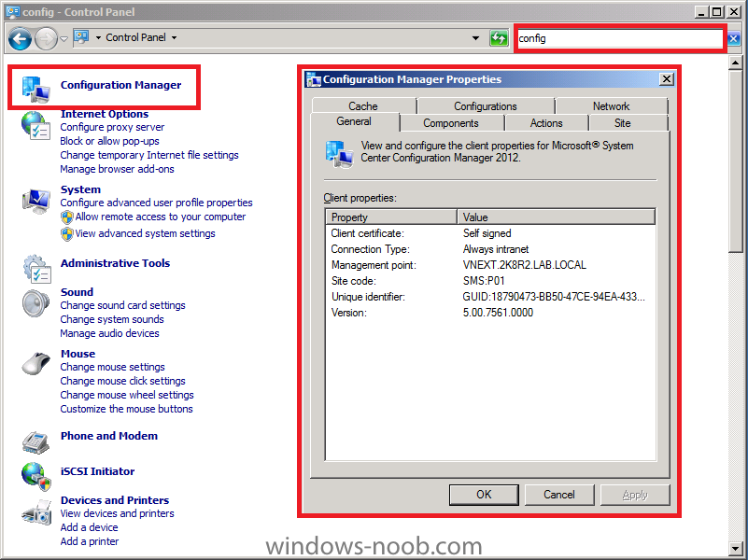
Task: Select the Management point row
Action: point(490,265)
